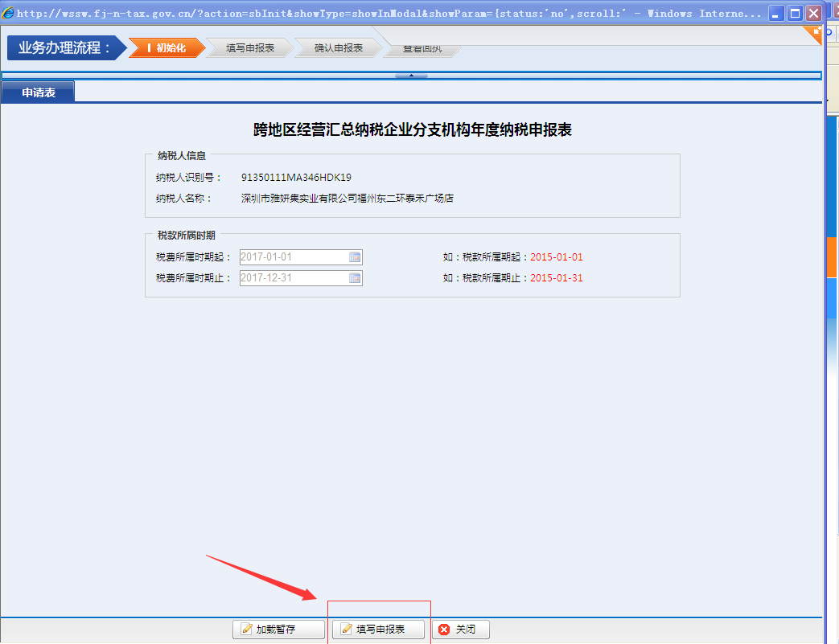Screen dimensions: 839x644
Task: Minimize the Internet Explorer window
Action: tap(776, 14)
